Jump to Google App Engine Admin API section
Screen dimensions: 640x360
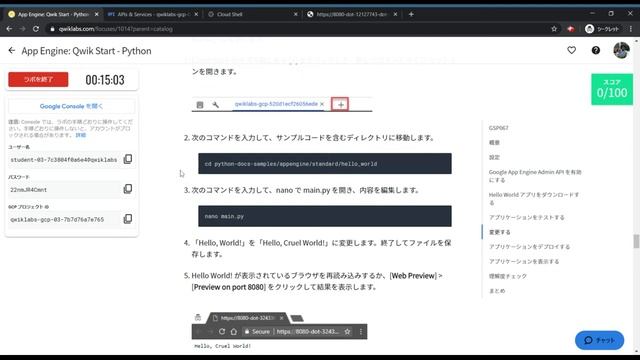click(x=535, y=176)
